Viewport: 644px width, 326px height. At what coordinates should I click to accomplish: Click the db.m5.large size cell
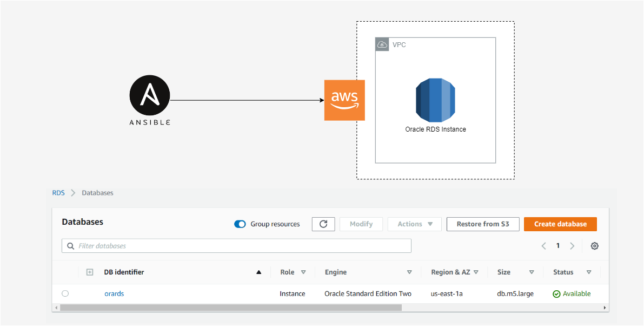pos(515,294)
